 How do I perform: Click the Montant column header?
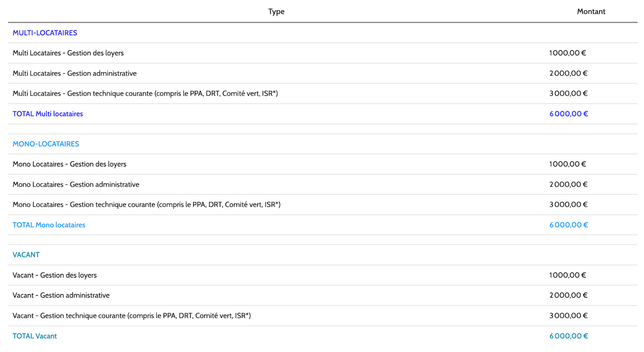pyautogui.click(x=591, y=12)
